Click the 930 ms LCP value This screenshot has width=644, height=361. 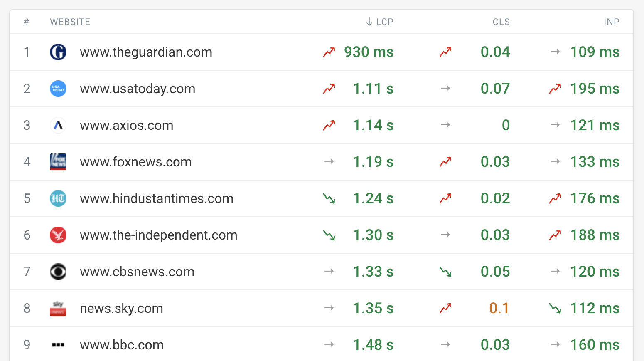369,52
